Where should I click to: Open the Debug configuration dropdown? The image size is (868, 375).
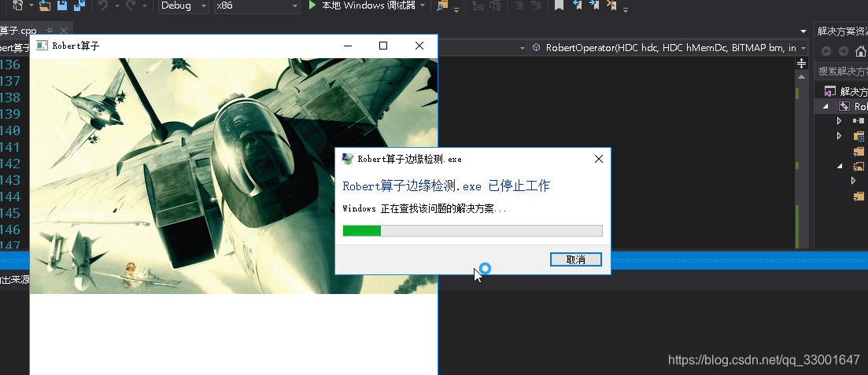[183, 6]
